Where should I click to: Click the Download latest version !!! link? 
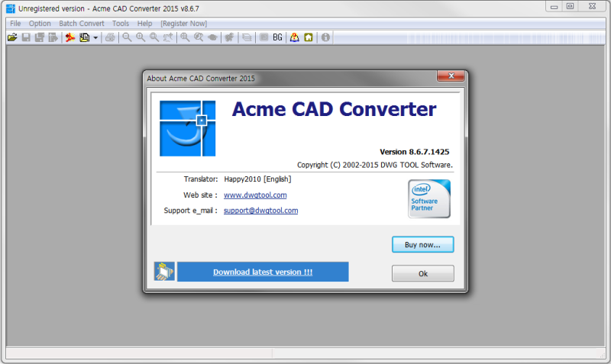coord(263,272)
